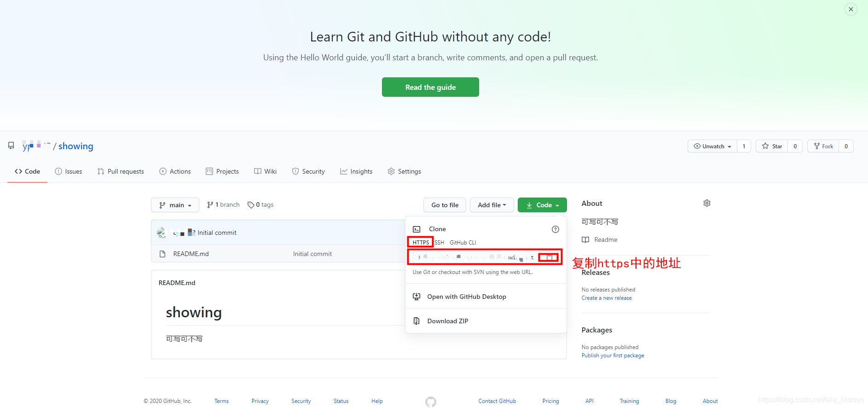
Task: Click the terminal icon beside Clone
Action: [x=417, y=229]
